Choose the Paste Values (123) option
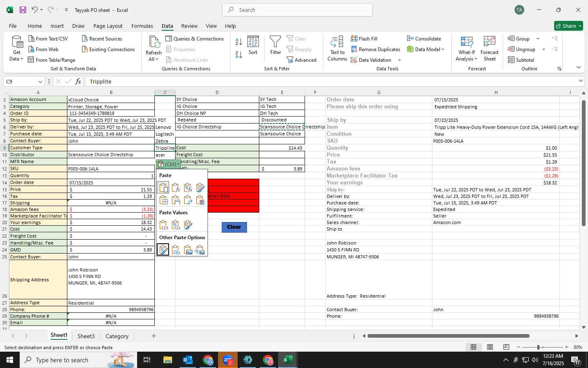The height and width of the screenshot is (368, 588). tap(163, 225)
